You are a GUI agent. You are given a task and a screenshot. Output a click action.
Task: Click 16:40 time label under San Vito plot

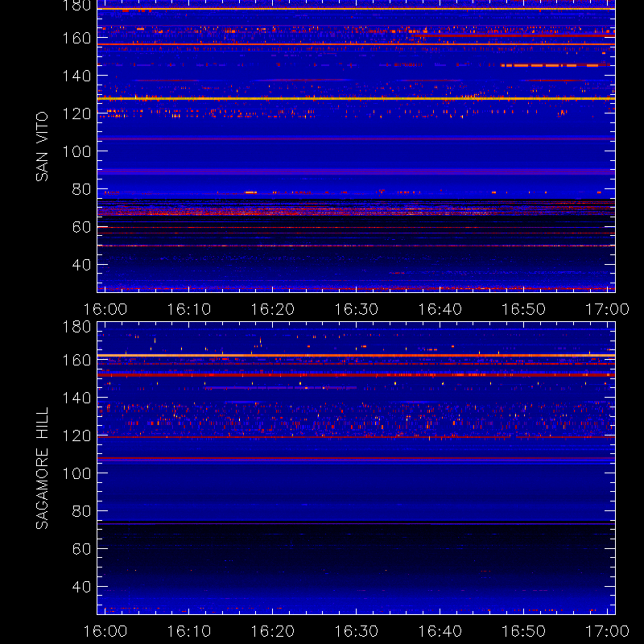(x=440, y=309)
